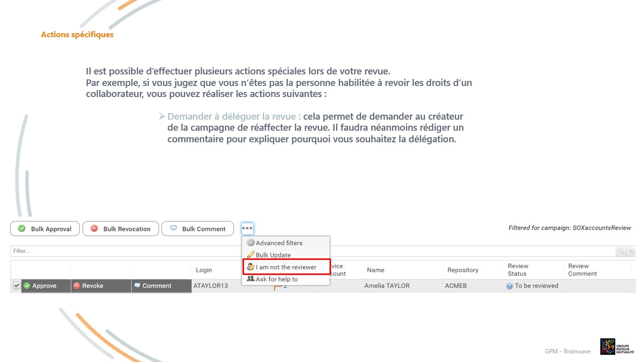Expand the three-dots more actions menu
The height and width of the screenshot is (362, 644).
click(247, 228)
